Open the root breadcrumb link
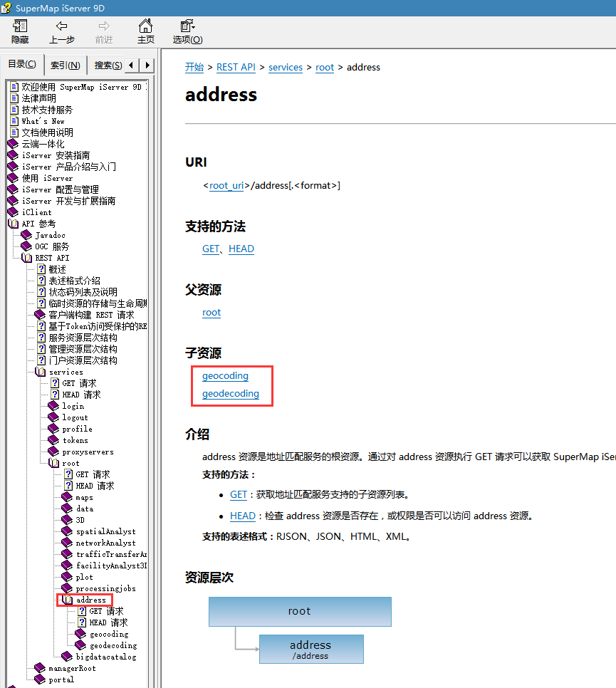The image size is (616, 688). coord(325,67)
